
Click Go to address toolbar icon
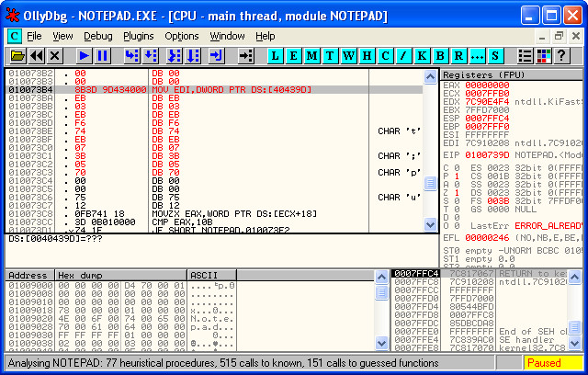click(245, 56)
